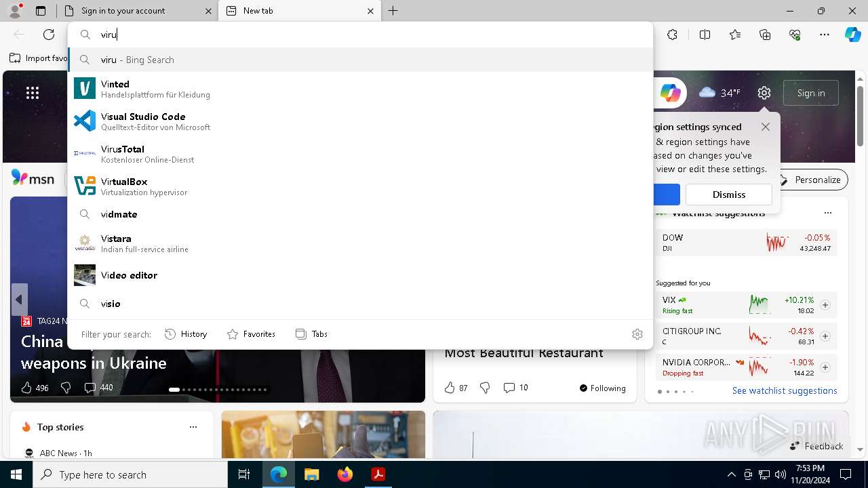The height and width of the screenshot is (488, 868).
Task: Select the Visual Studio Code suggestion icon
Action: (85, 121)
